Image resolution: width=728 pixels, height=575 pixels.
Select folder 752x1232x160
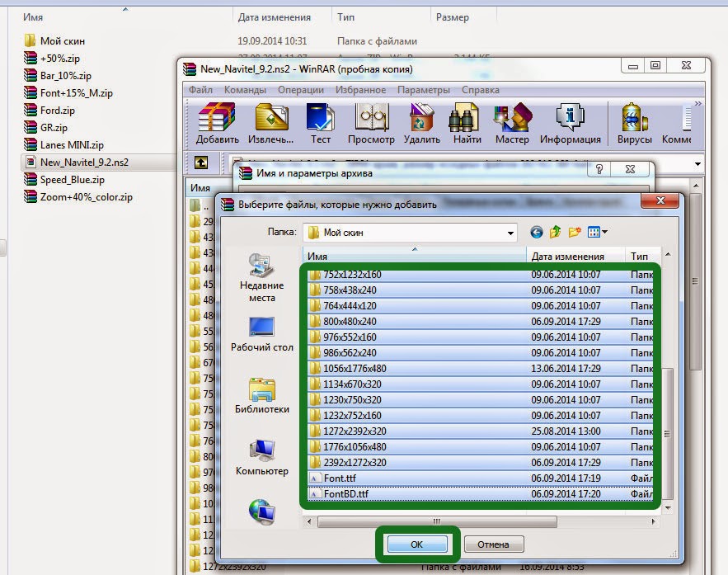pos(480,275)
